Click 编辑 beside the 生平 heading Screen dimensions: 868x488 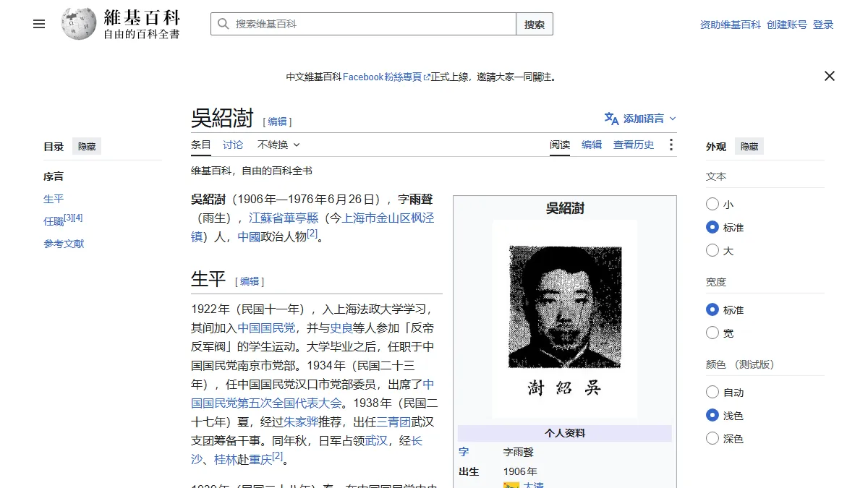(x=250, y=281)
